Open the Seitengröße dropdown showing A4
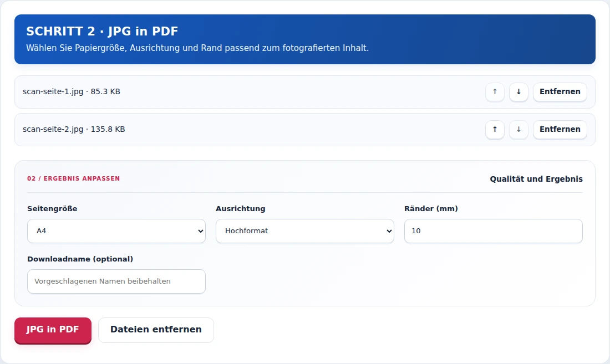 (116, 231)
